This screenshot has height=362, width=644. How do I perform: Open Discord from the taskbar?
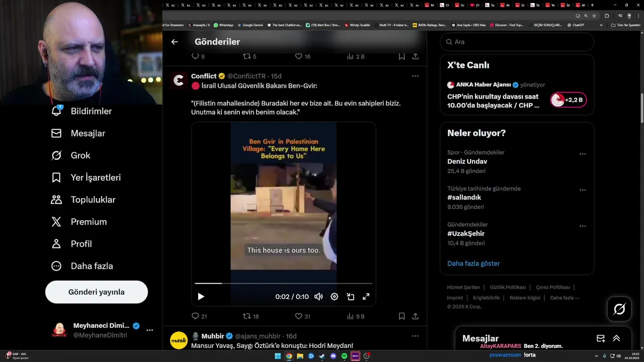coord(334,356)
